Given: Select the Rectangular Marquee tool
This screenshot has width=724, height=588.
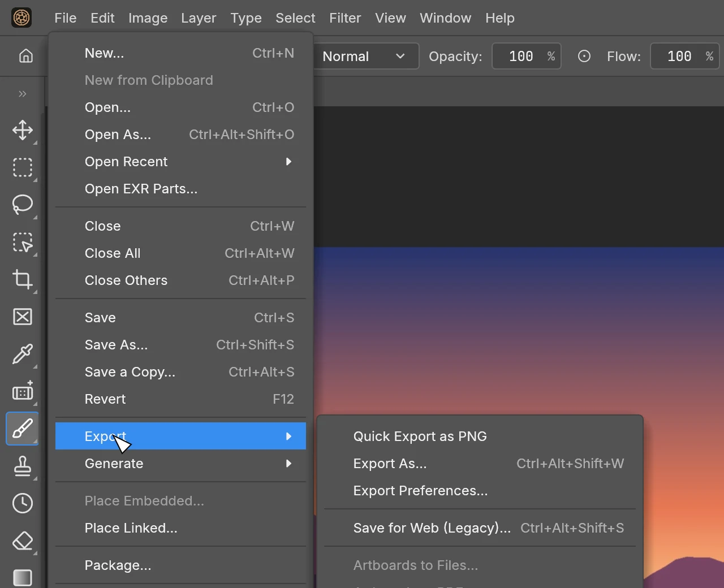Looking at the screenshot, I should point(23,167).
